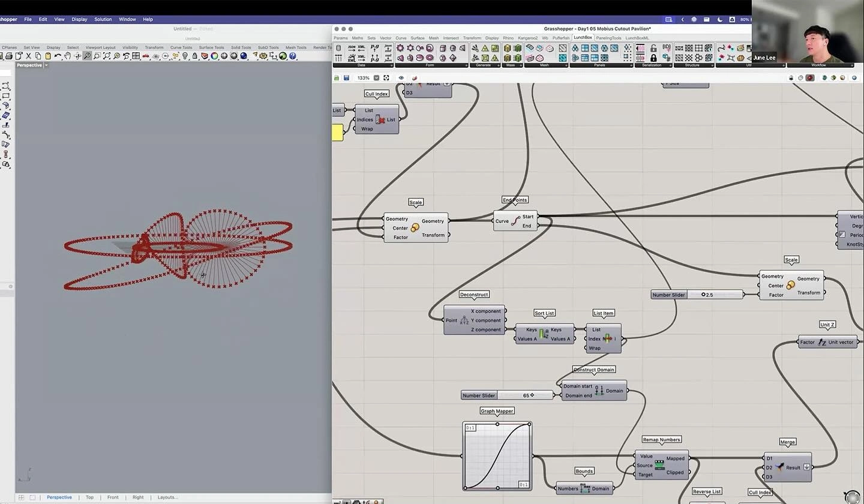864x504 pixels.
Task: Click the JSON export icon in Data panel
Action: 352,48
